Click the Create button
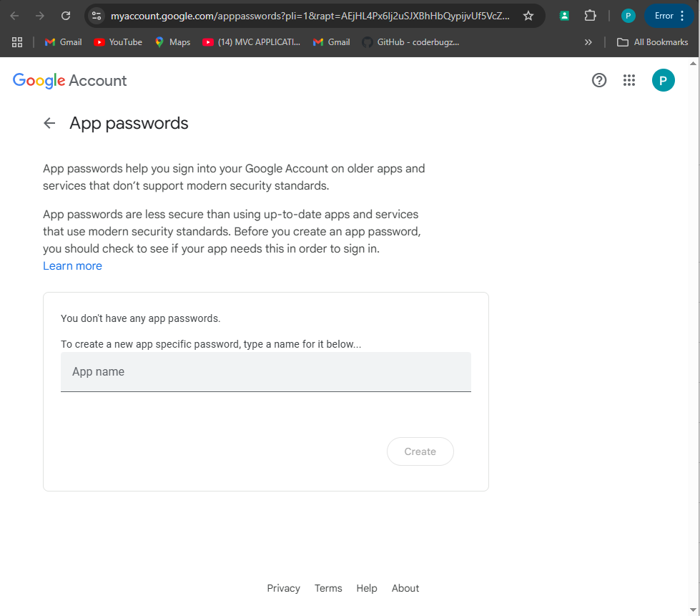 420,451
